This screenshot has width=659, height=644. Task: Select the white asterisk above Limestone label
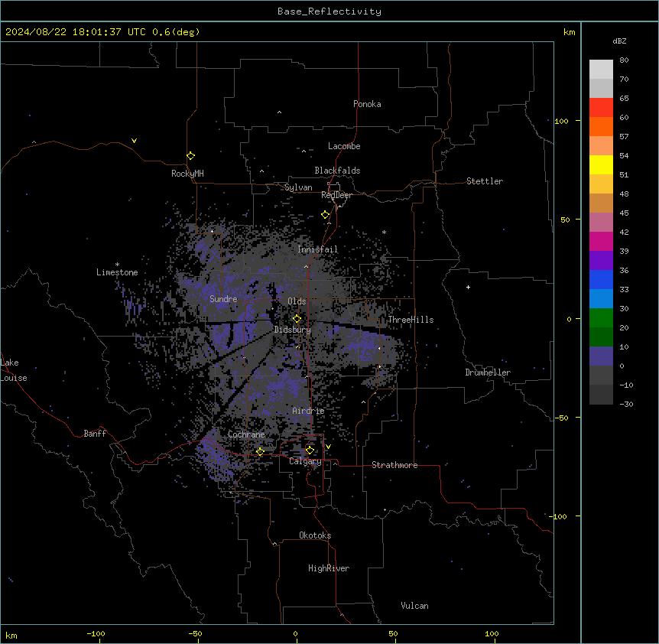pyautogui.click(x=117, y=265)
